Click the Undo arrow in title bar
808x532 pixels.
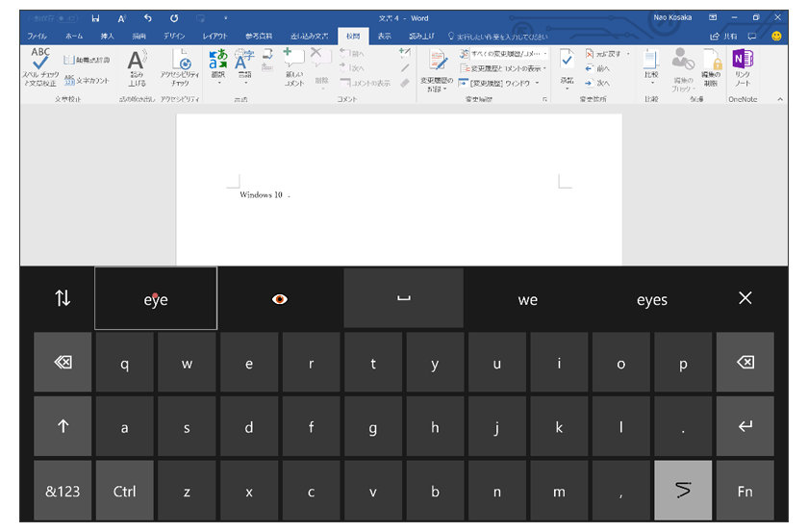(x=148, y=18)
